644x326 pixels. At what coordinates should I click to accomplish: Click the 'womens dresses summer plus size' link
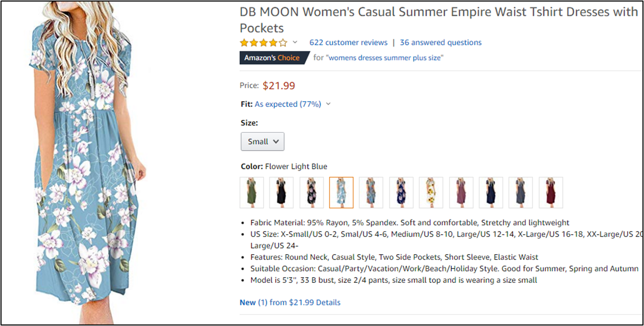(385, 58)
